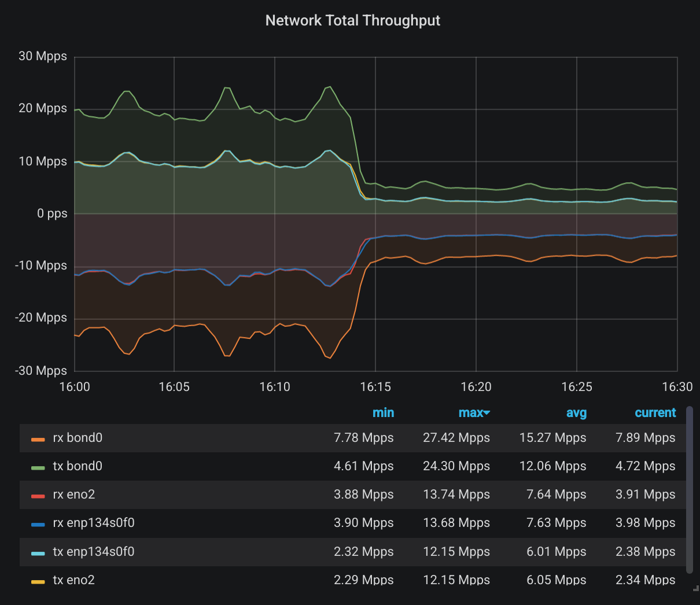Sort legend by min column
The image size is (700, 605).
pos(383,412)
